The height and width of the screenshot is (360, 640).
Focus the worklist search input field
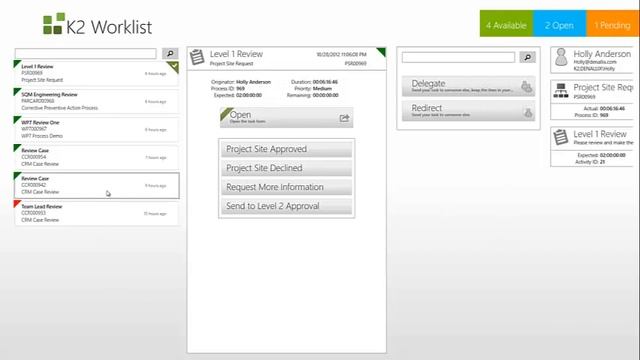click(x=85, y=53)
